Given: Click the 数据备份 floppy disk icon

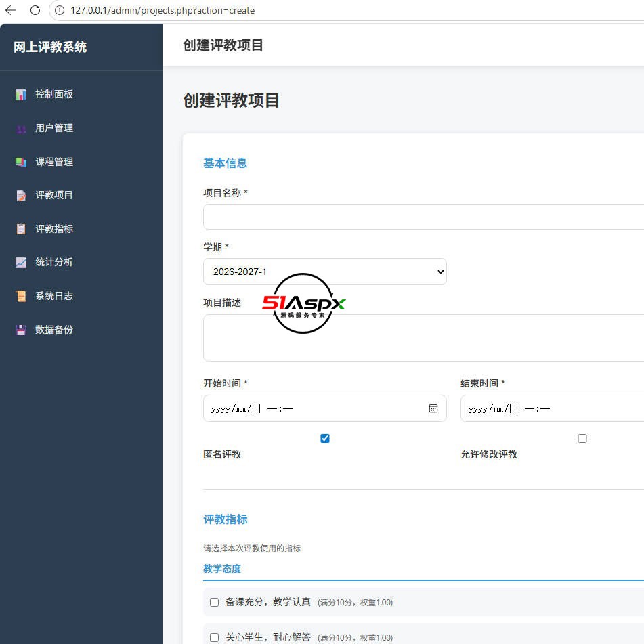Looking at the screenshot, I should [21, 330].
